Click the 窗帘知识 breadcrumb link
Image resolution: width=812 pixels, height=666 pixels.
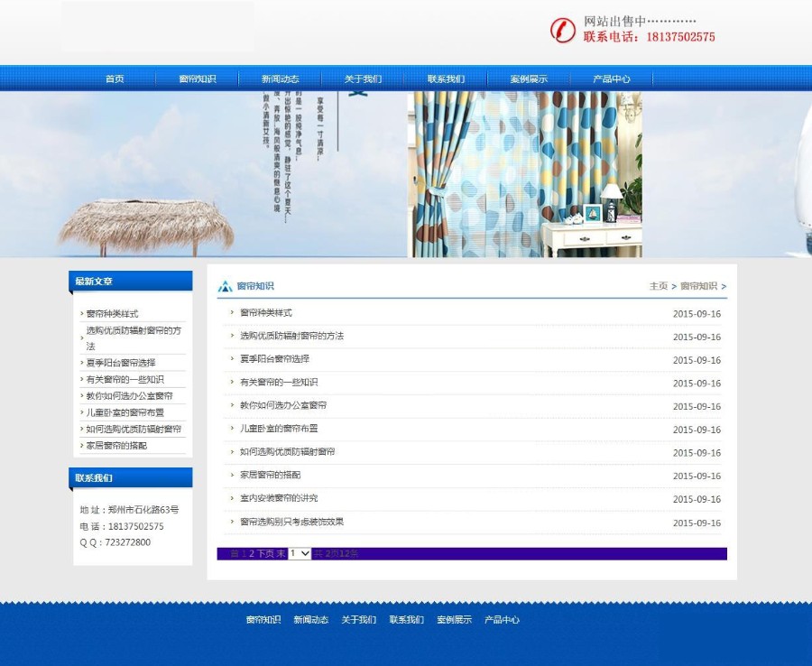click(698, 286)
